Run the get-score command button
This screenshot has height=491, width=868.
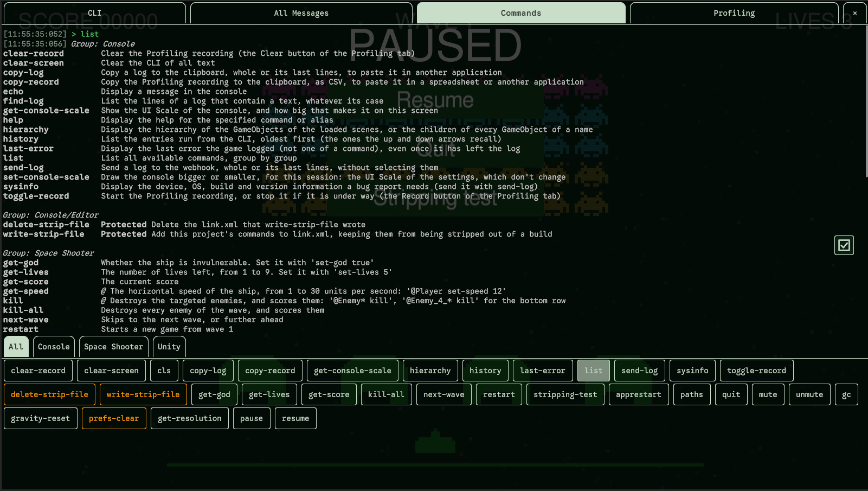point(329,394)
